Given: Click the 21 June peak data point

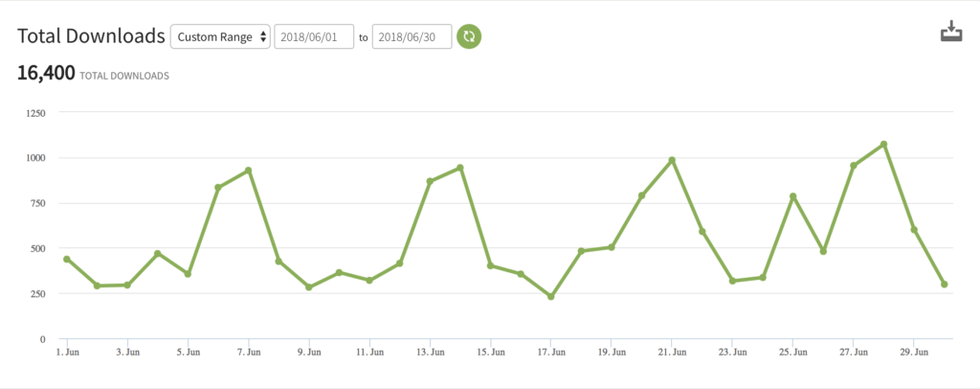Looking at the screenshot, I should pos(672,160).
